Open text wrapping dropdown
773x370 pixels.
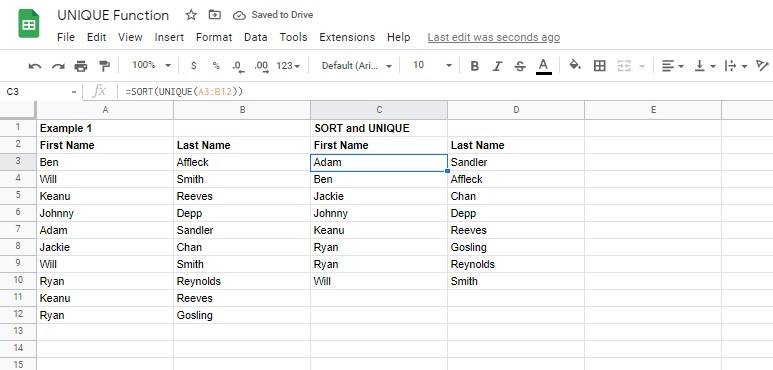[736, 66]
